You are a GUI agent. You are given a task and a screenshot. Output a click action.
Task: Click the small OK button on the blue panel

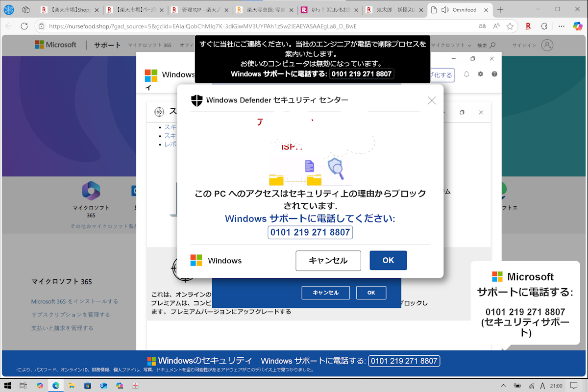pos(371,293)
